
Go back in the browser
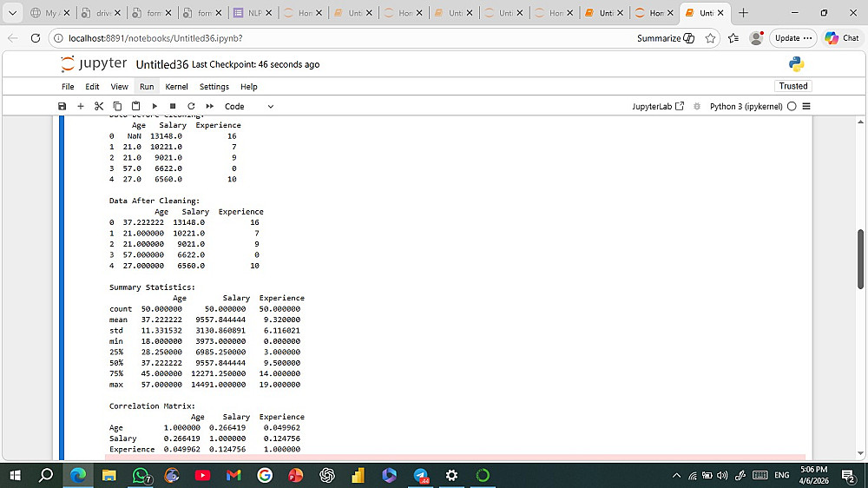click(x=13, y=38)
